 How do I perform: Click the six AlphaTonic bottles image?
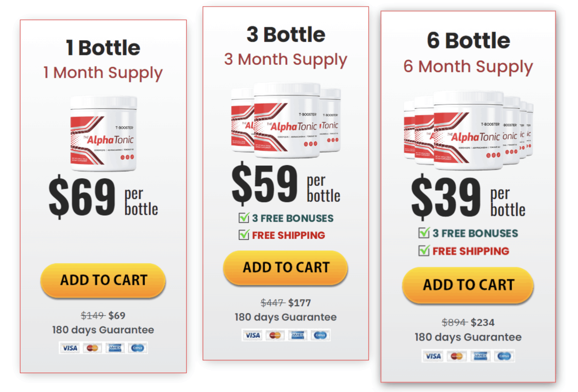point(468,131)
